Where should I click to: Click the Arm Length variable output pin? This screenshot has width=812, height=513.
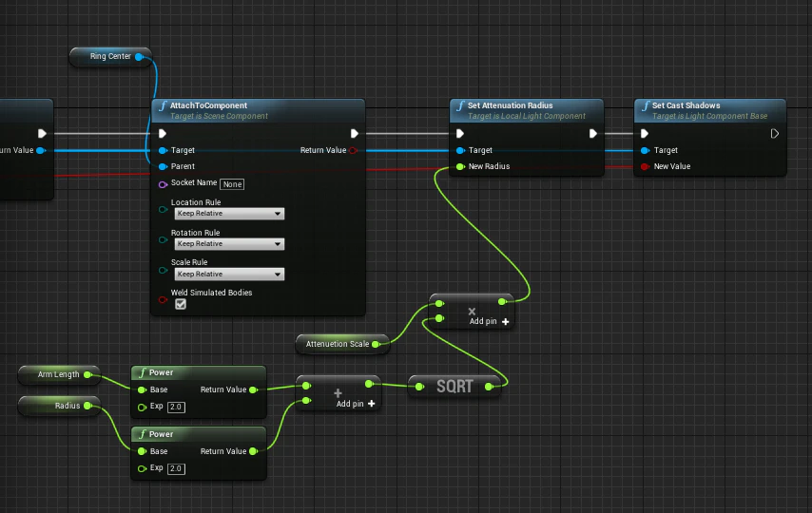coord(87,374)
